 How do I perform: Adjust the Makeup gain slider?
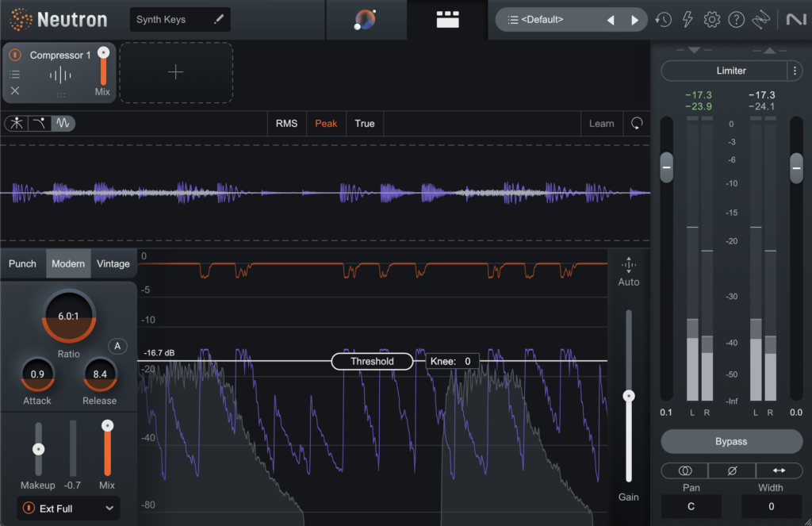click(38, 449)
